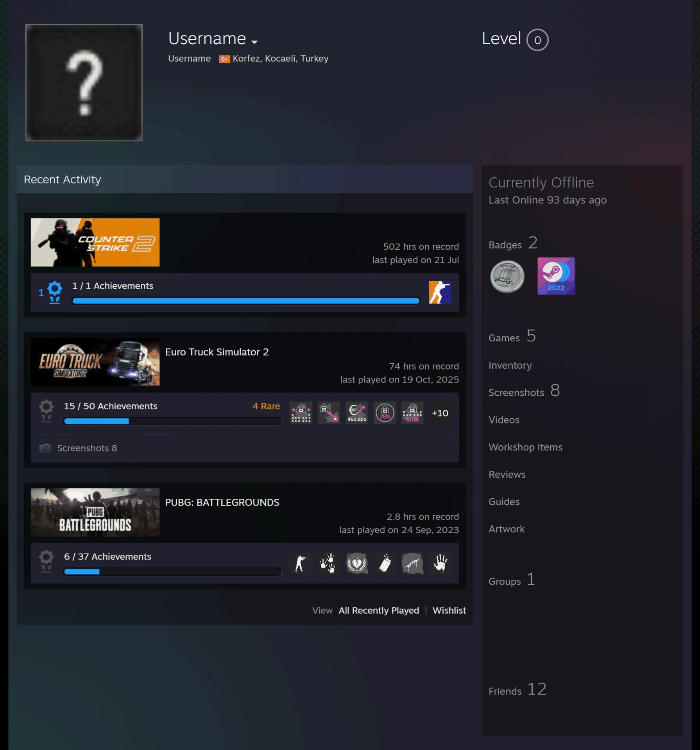Open the Steam 2022 badge
The image size is (700, 750).
pyautogui.click(x=556, y=276)
